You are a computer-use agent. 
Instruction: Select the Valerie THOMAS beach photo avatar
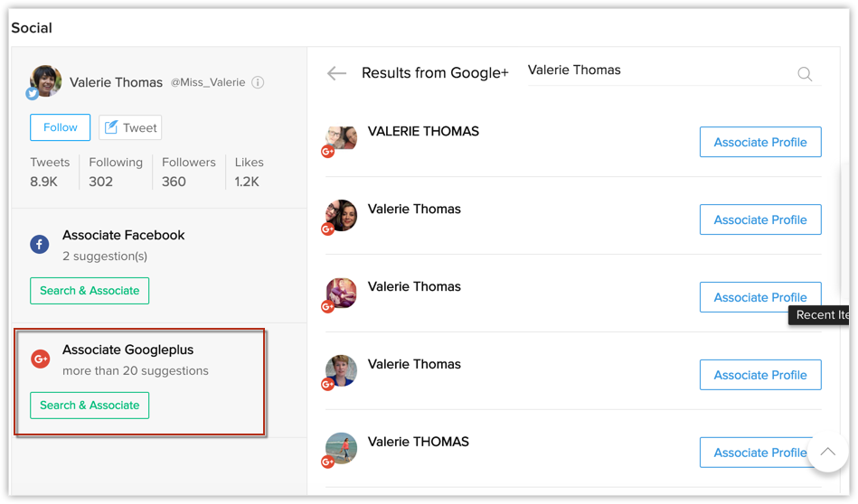[x=341, y=448]
